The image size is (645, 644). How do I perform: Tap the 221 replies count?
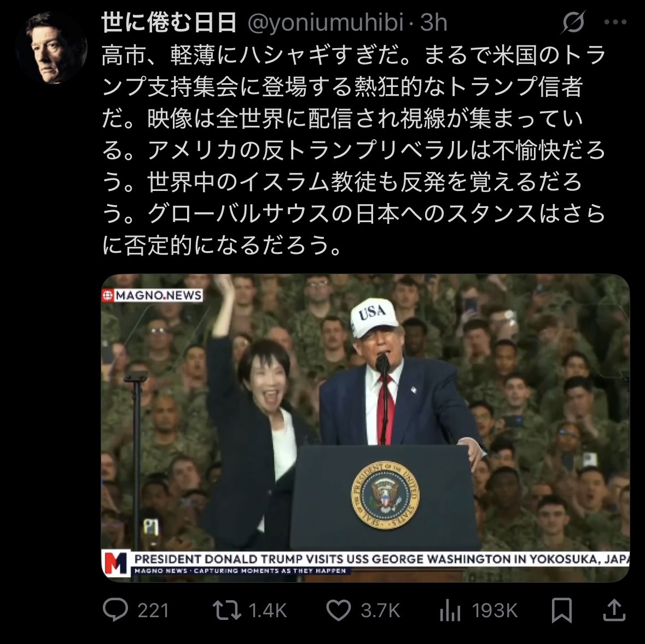tap(153, 610)
